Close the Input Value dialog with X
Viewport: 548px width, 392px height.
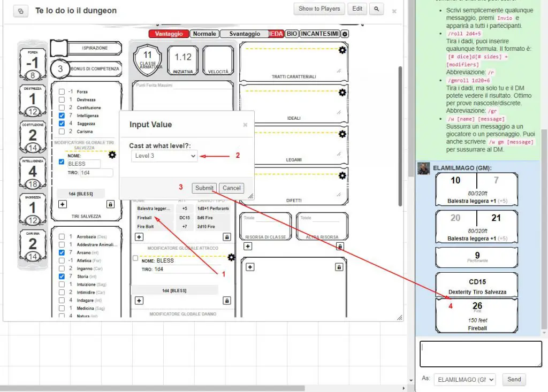point(245,125)
